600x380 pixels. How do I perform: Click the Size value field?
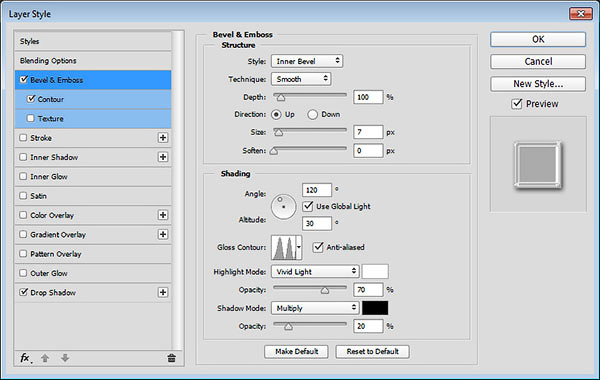point(368,132)
